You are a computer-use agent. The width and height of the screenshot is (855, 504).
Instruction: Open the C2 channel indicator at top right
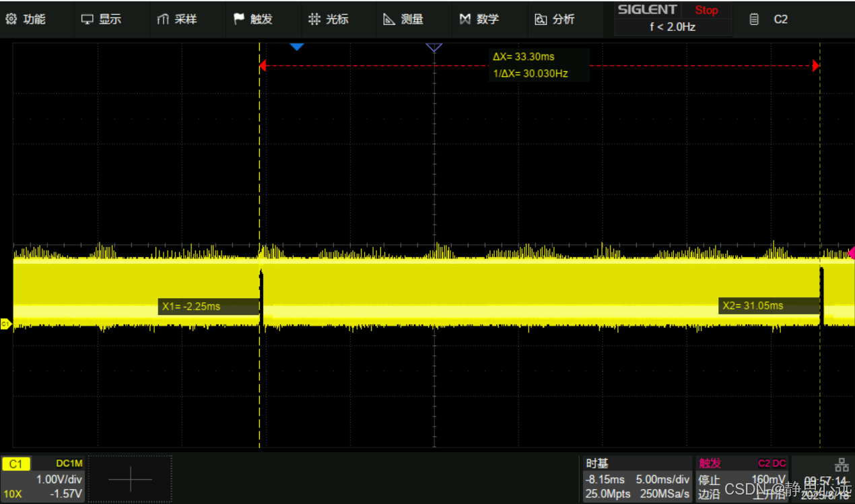(780, 20)
